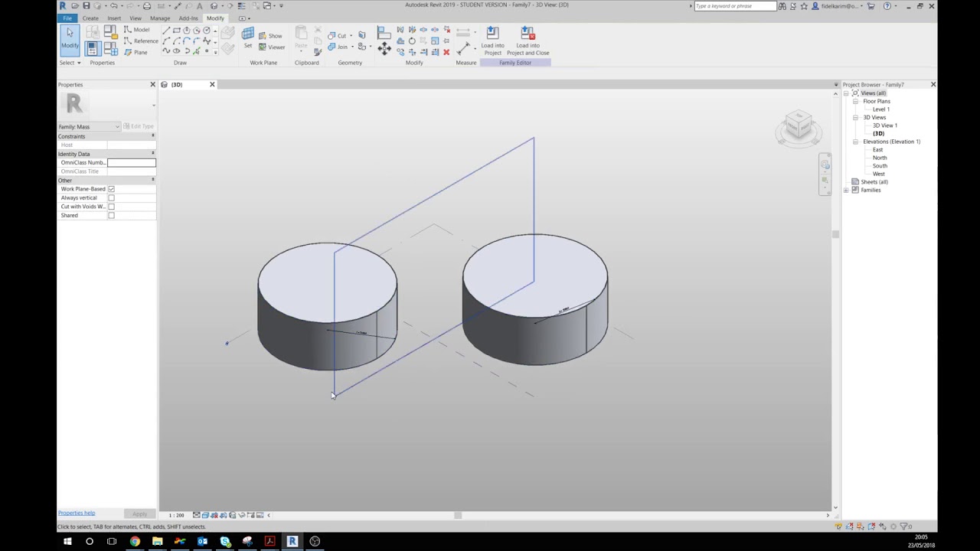Expand the Families tree node
Screen dimensions: 980x551
(x=847, y=190)
